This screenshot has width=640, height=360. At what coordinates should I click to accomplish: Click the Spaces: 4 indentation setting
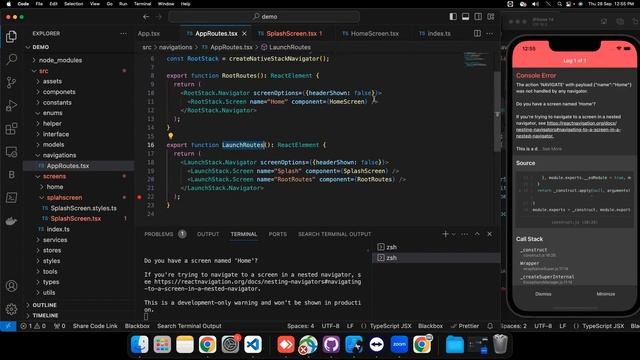coord(300,326)
